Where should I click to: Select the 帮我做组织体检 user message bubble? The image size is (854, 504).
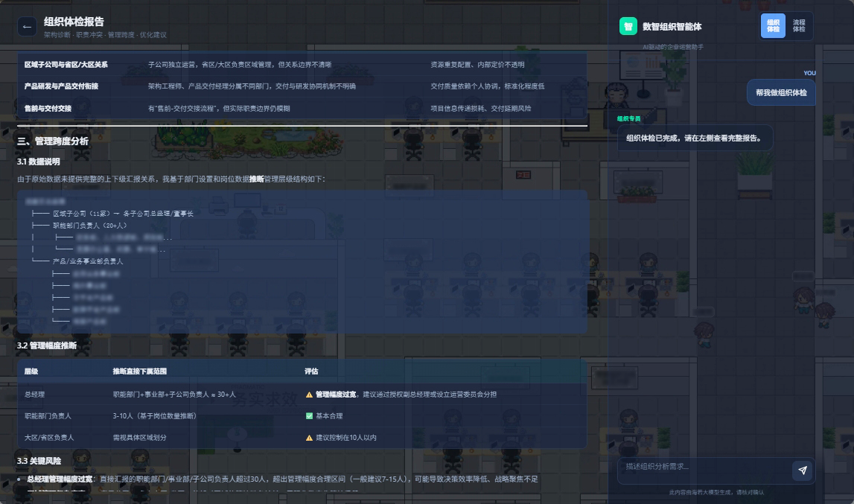tap(780, 93)
